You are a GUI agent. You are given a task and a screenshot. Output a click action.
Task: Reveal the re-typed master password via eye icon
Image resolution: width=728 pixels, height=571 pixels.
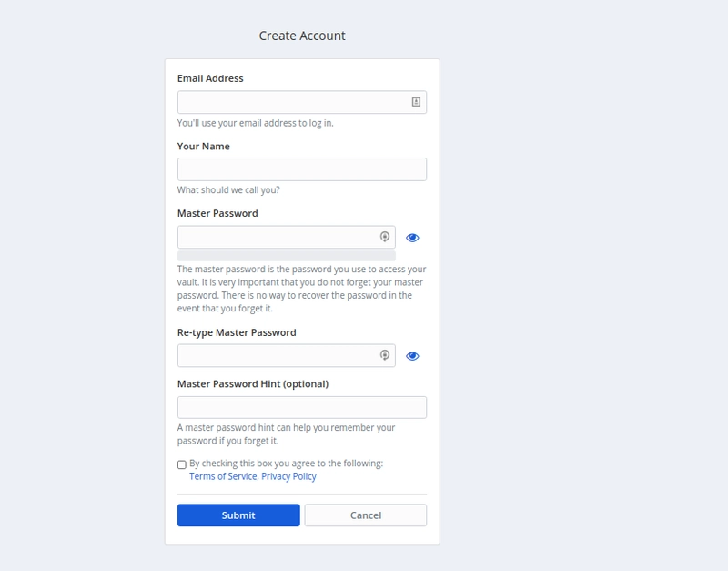click(412, 356)
